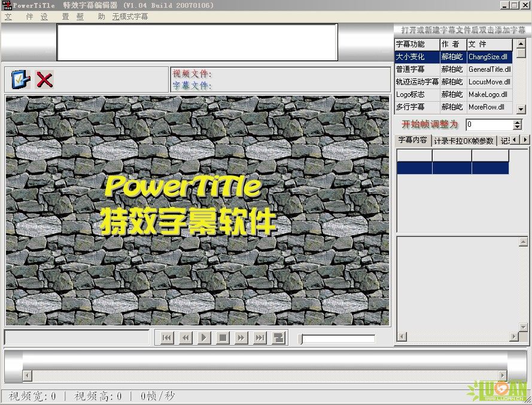Click the blue checkmark edit icon
The width and height of the screenshot is (532, 405).
pos(20,80)
